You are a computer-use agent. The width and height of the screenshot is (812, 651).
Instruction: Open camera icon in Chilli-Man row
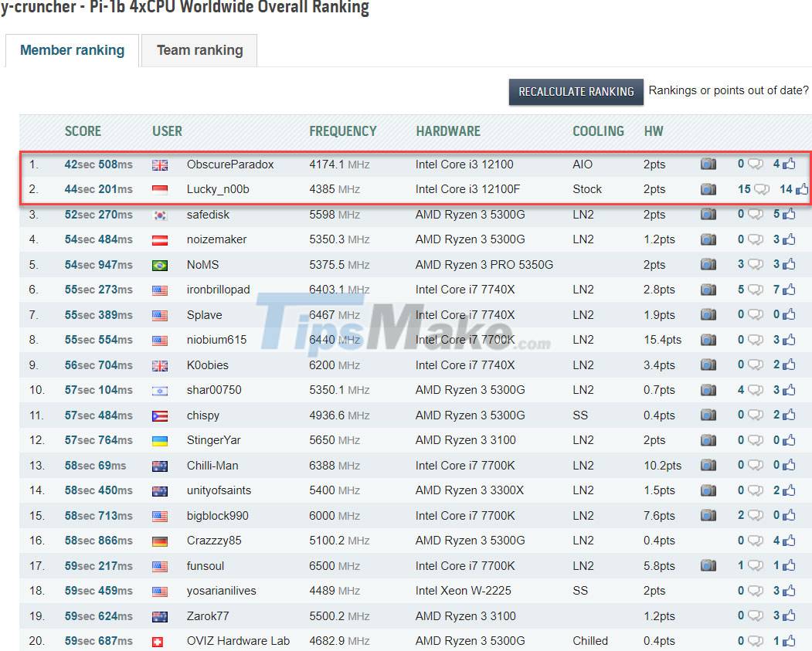708,466
